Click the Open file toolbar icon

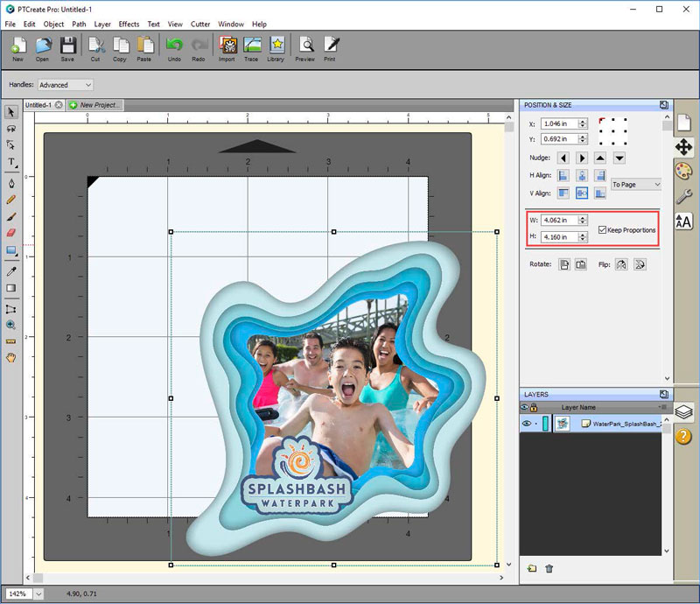point(42,49)
